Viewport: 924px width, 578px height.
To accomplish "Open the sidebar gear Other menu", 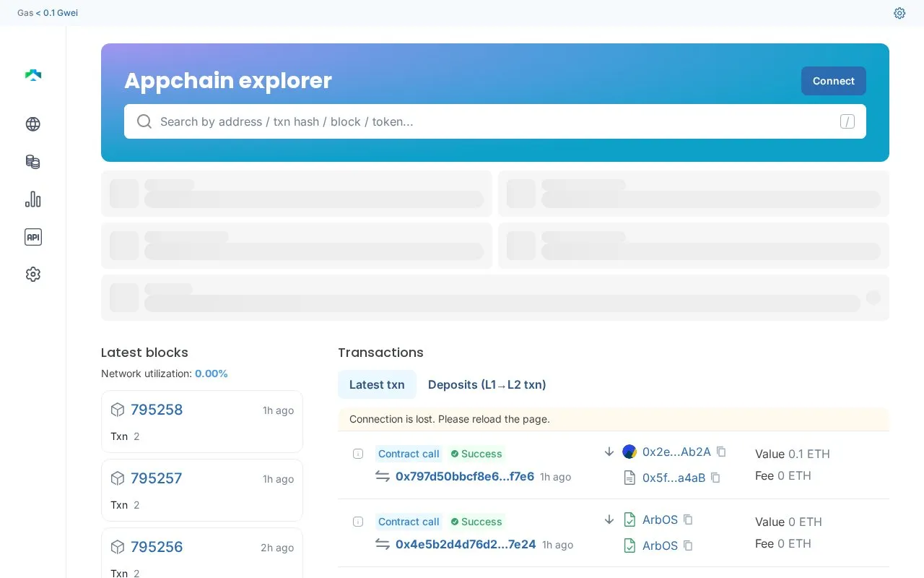I will pyautogui.click(x=33, y=275).
